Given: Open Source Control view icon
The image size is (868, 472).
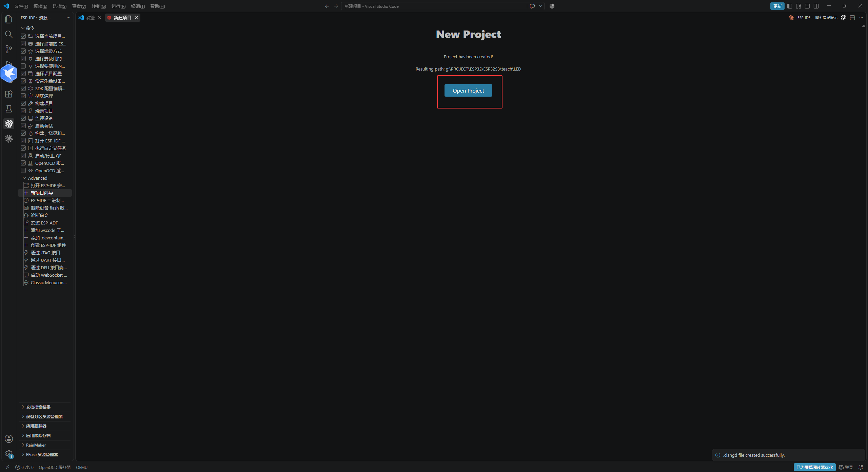Looking at the screenshot, I should pyautogui.click(x=9, y=49).
